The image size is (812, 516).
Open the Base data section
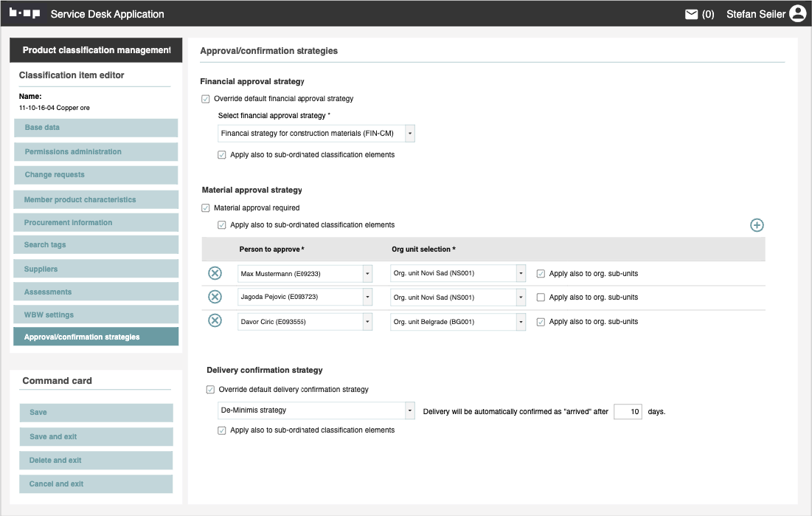tap(96, 128)
